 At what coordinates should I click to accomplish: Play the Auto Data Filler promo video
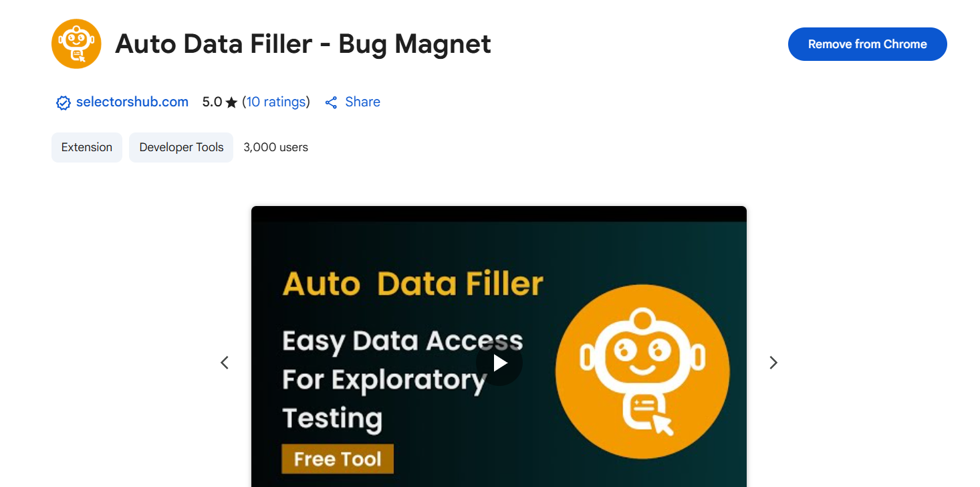pyautogui.click(x=499, y=363)
